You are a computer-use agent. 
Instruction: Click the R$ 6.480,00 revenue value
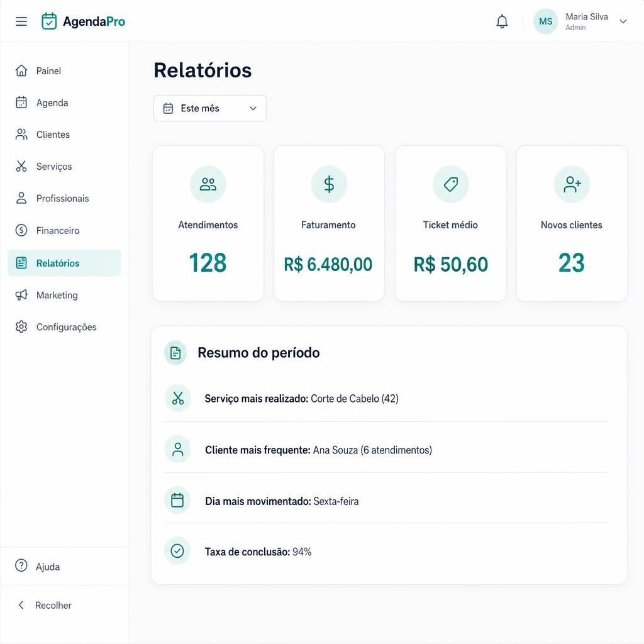click(328, 264)
